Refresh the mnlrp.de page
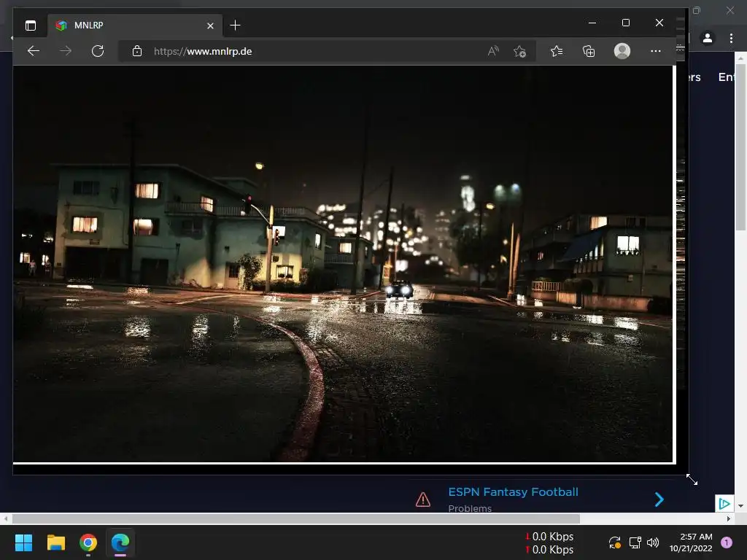Image resolution: width=747 pixels, height=560 pixels. 98,51
